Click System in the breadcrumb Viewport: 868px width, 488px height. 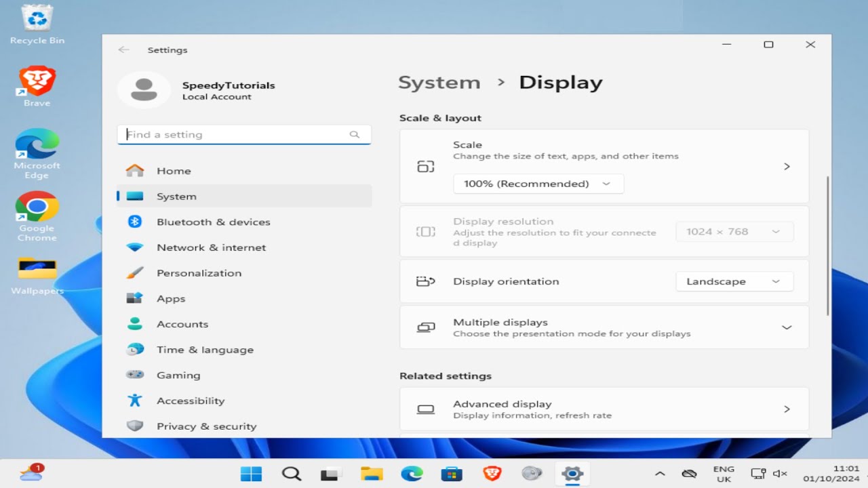(439, 83)
